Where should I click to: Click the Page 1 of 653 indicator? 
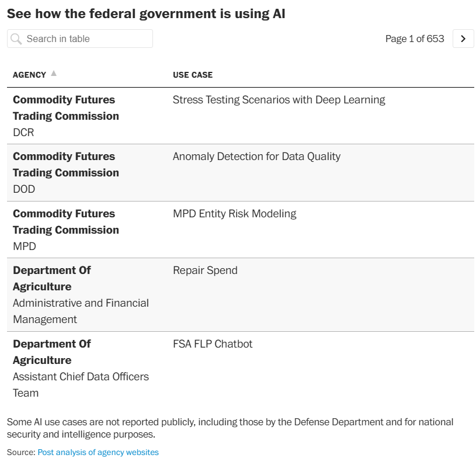(x=415, y=39)
